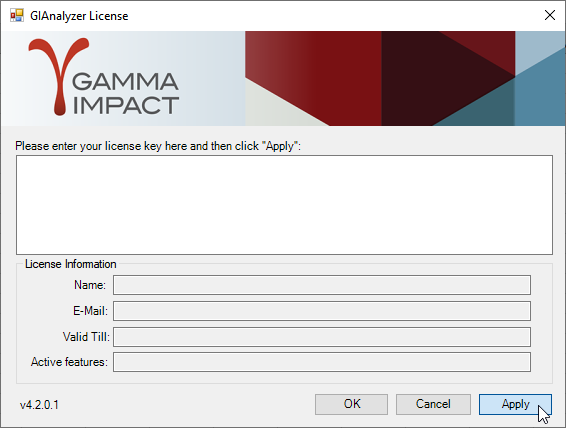Click the Gamma Impact logo banner
This screenshot has height=428, width=566.
click(x=283, y=78)
